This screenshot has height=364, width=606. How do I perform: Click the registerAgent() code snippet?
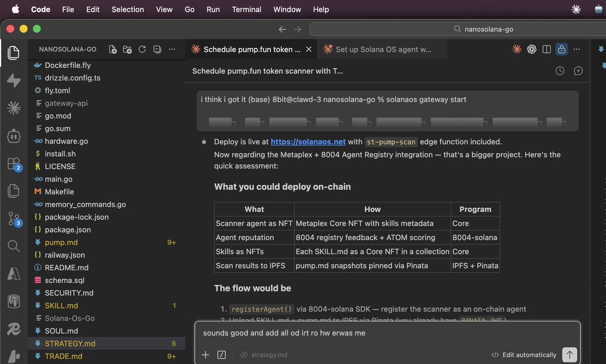[262, 309]
